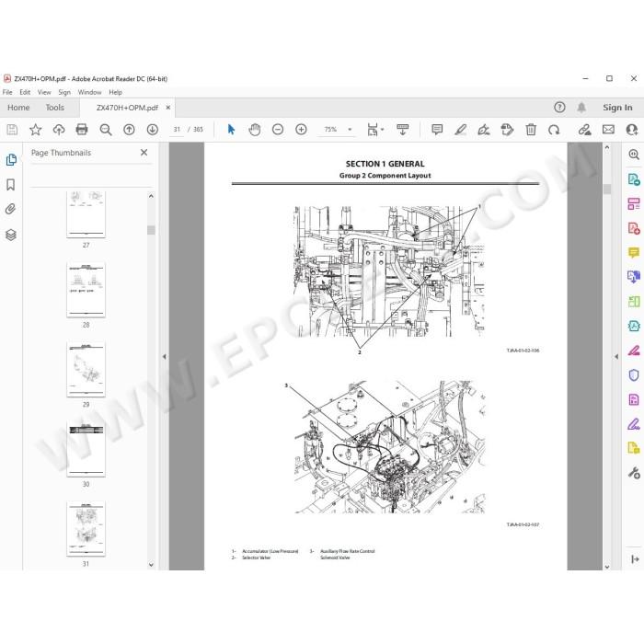This screenshot has width=644, height=644.
Task: Open Page Thumbnails panel icon
Action: click(x=11, y=160)
